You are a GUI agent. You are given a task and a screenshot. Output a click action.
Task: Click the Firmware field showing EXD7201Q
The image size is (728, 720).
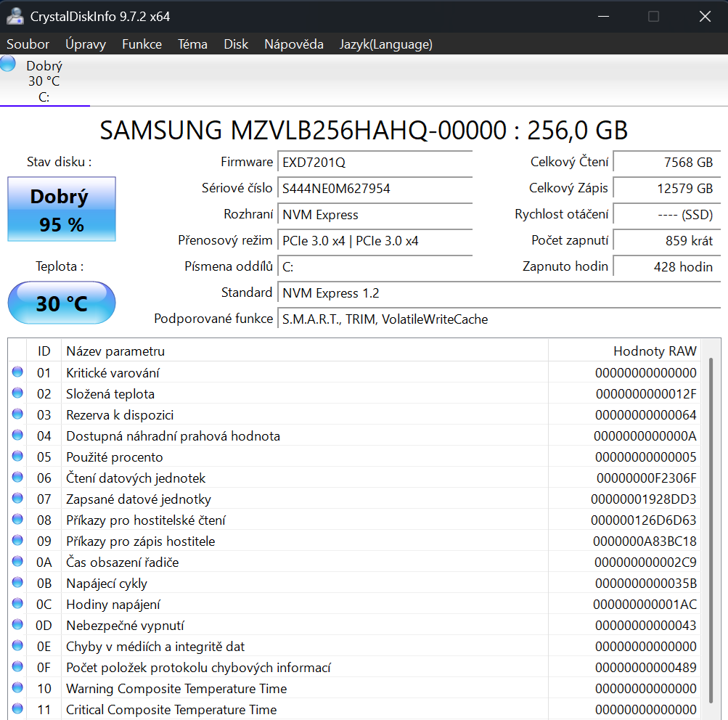(375, 163)
